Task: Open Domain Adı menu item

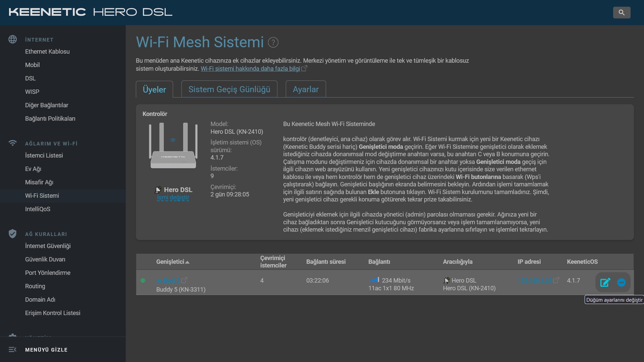Action: point(40,300)
